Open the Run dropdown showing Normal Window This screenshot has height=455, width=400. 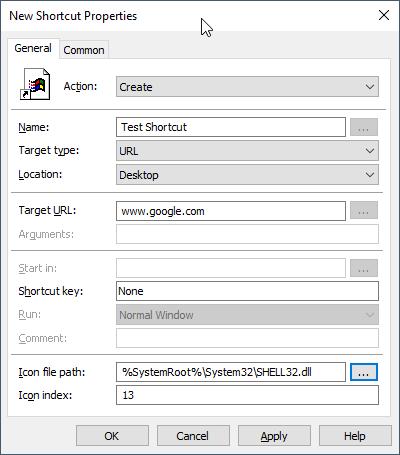pos(247,315)
